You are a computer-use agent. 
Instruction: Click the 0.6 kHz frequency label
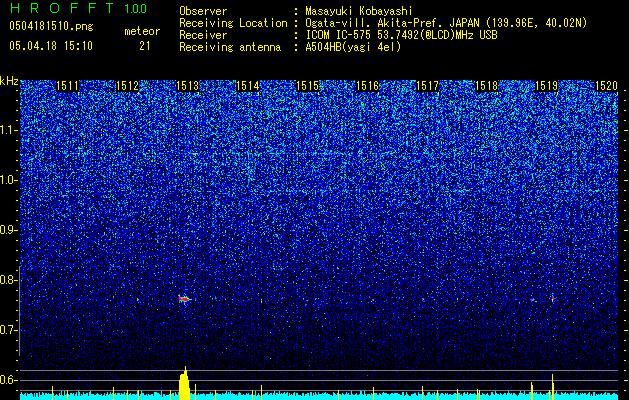(9, 380)
